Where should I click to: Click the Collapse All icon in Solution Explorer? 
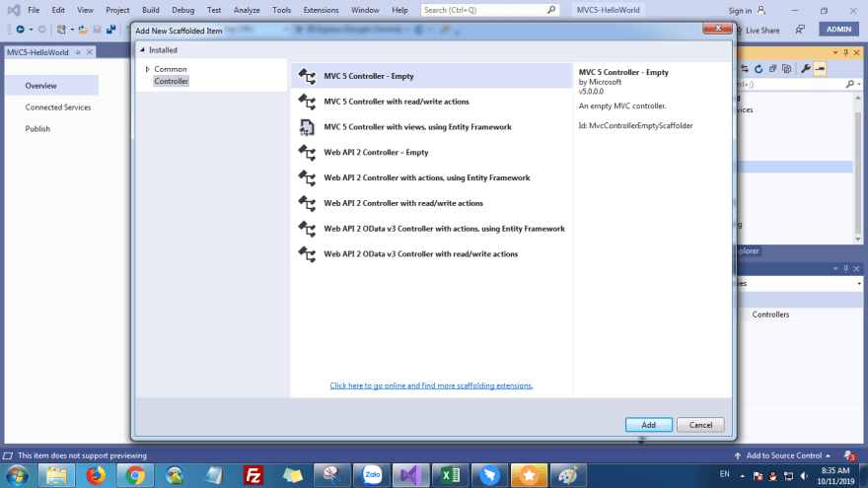point(772,69)
